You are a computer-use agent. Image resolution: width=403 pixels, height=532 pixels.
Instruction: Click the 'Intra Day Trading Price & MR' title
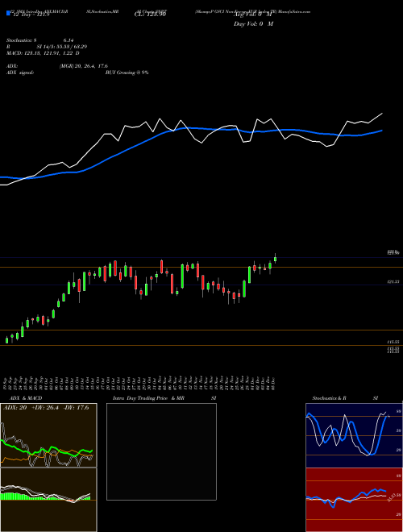pos(148,398)
